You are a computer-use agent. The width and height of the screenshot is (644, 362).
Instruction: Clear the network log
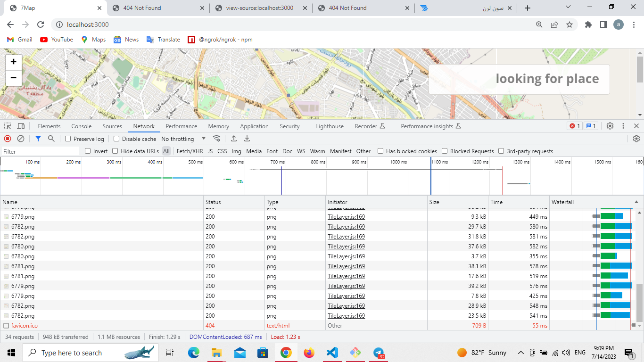coord(21,139)
